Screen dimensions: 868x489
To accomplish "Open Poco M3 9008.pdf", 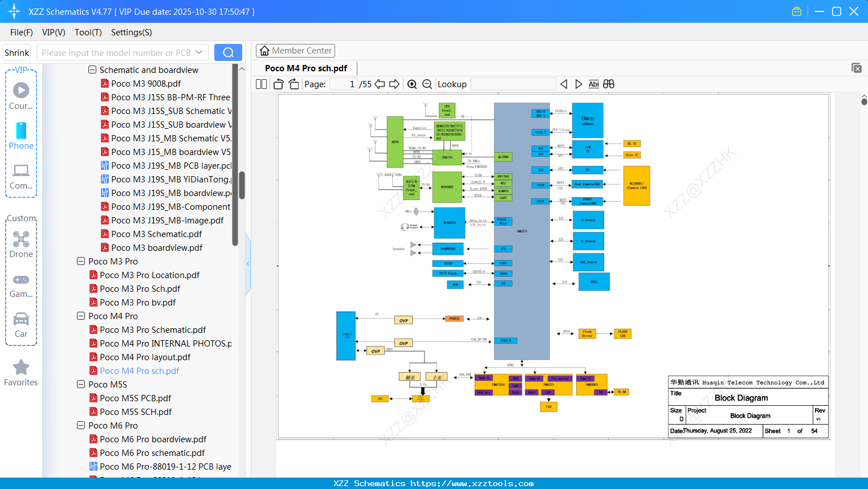I will (x=146, y=84).
